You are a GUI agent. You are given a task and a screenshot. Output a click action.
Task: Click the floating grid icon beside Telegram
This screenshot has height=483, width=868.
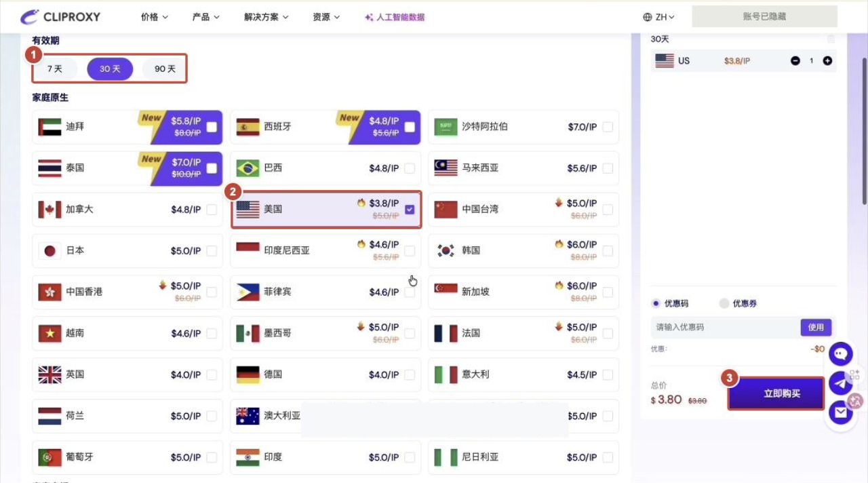(x=854, y=374)
